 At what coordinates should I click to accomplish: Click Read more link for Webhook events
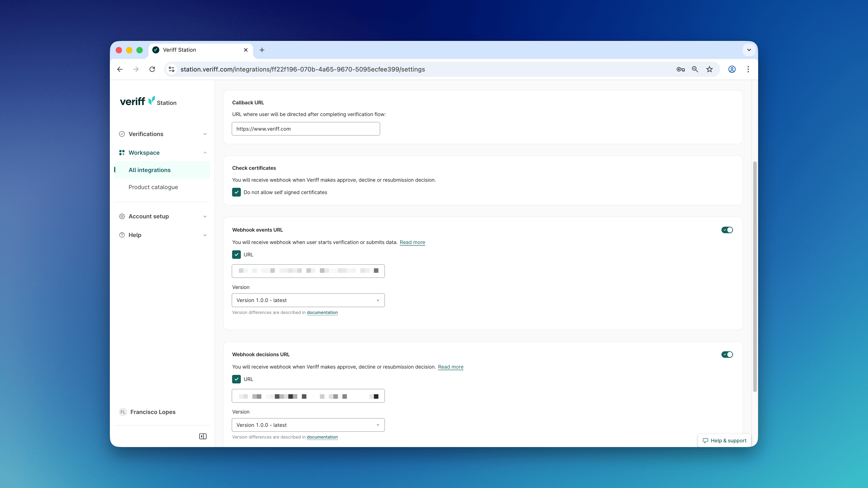(x=412, y=242)
